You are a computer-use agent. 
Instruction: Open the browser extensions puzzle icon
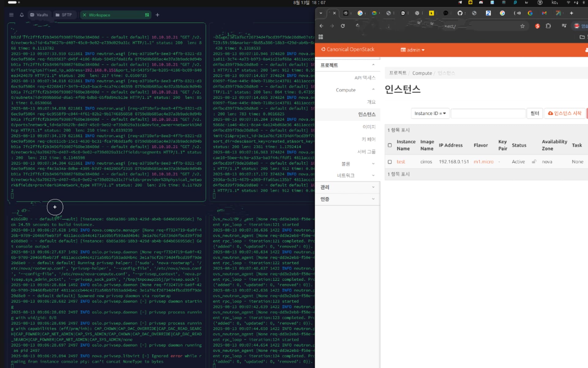(548, 26)
